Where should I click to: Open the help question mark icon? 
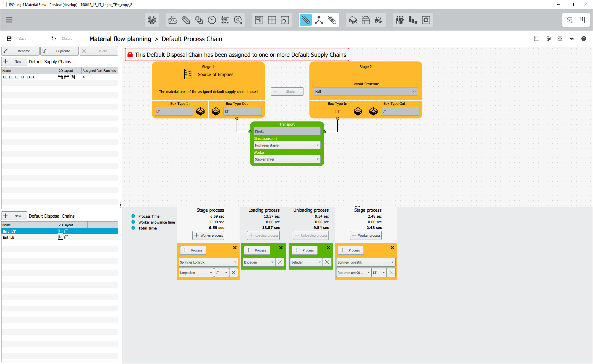coord(583,39)
